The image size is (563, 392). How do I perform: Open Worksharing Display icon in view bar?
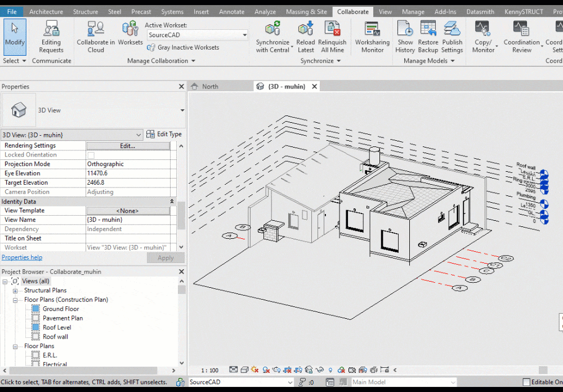341,369
